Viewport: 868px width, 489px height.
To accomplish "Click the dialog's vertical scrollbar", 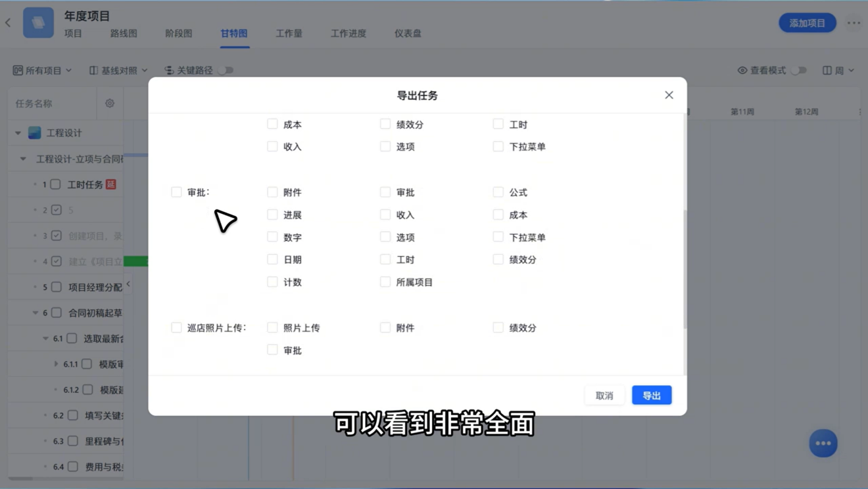I will point(685,270).
